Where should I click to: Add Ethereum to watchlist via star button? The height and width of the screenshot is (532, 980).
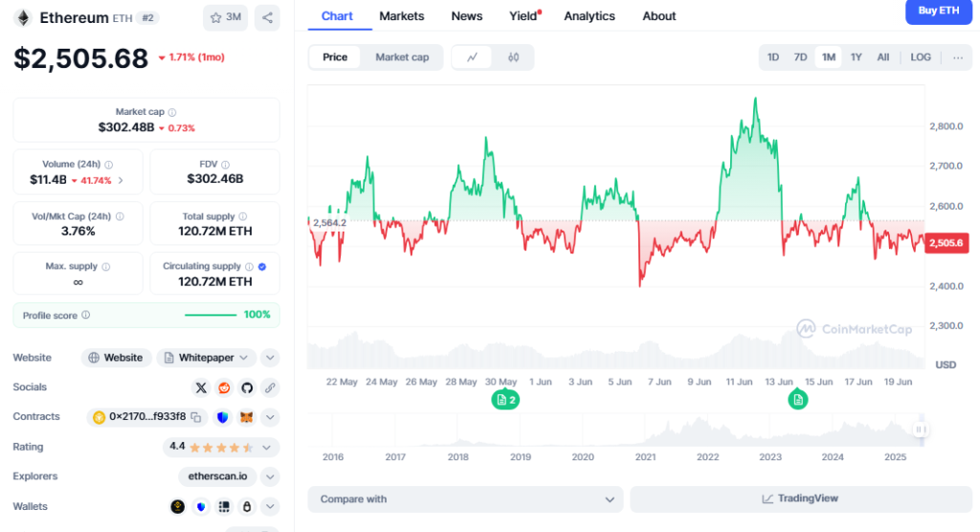click(224, 17)
